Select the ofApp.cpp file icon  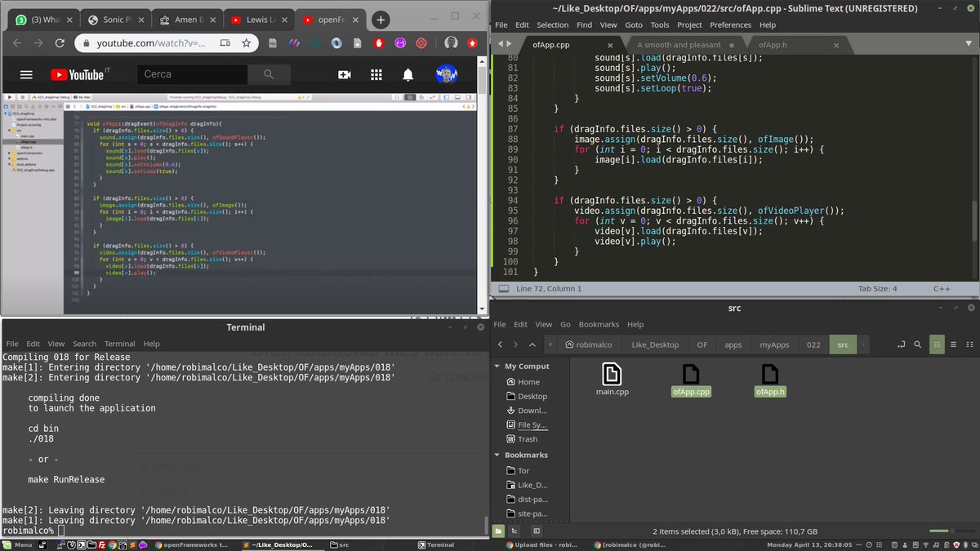point(691,375)
